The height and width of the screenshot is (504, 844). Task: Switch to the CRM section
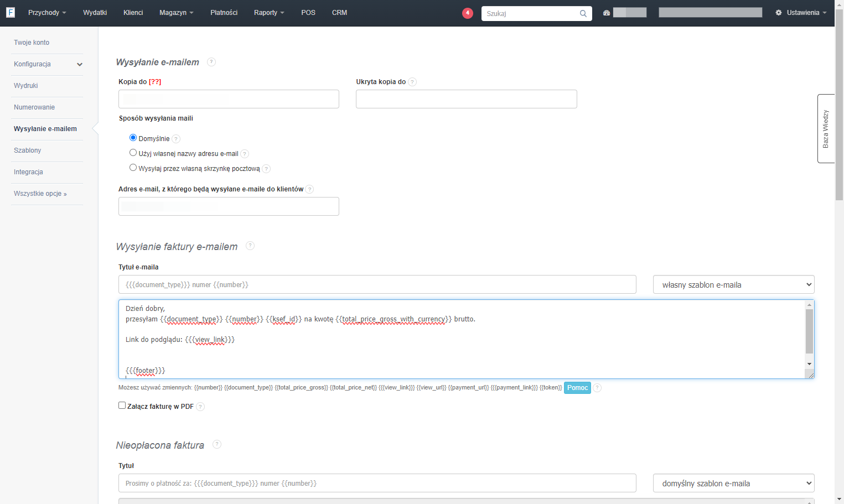click(x=339, y=13)
